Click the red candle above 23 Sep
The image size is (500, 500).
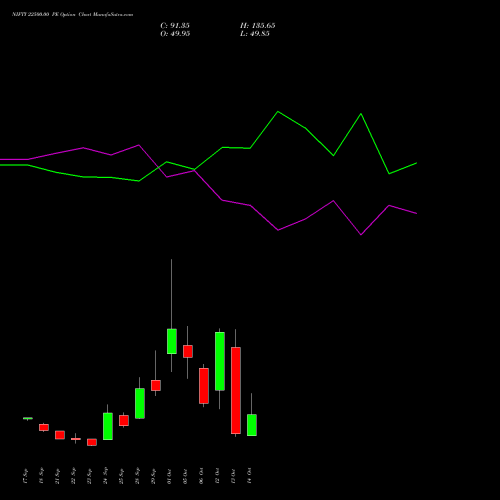pyautogui.click(x=92, y=442)
